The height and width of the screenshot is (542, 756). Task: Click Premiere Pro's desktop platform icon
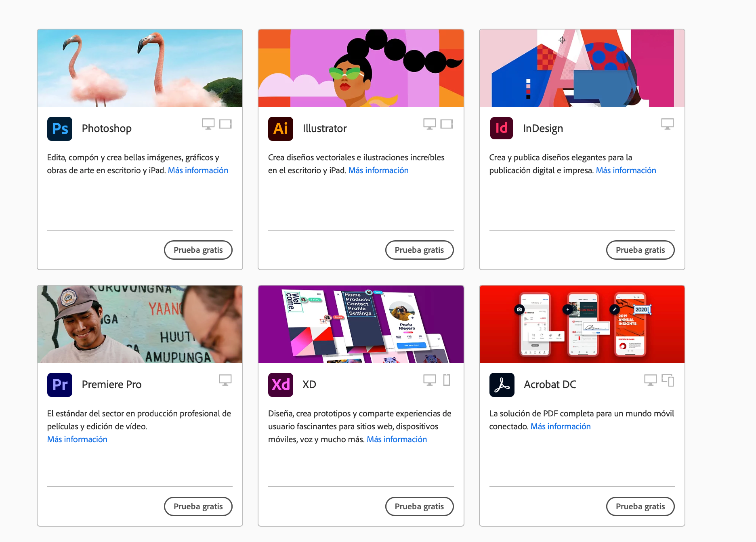tap(225, 380)
